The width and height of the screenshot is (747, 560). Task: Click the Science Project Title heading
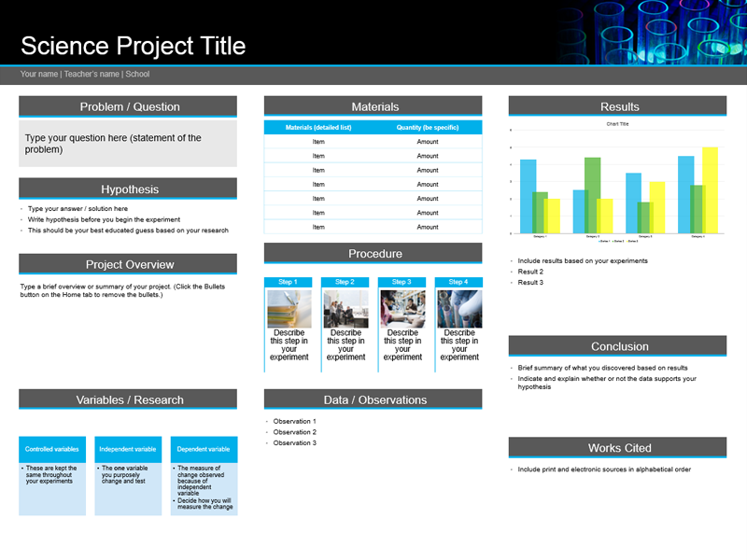point(133,46)
